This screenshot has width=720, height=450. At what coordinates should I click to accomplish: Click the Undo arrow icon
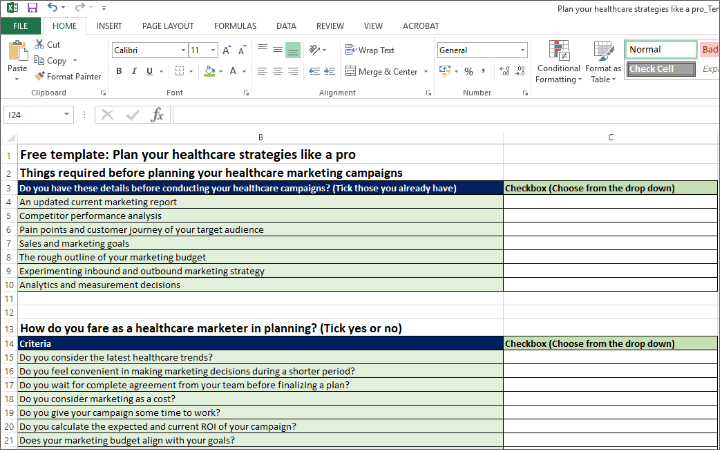click(x=53, y=8)
